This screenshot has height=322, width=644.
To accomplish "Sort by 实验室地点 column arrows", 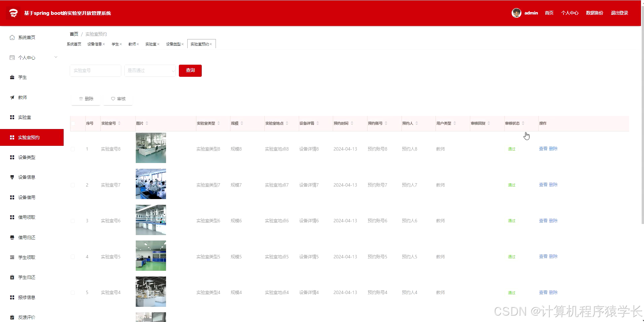I will pyautogui.click(x=287, y=123).
